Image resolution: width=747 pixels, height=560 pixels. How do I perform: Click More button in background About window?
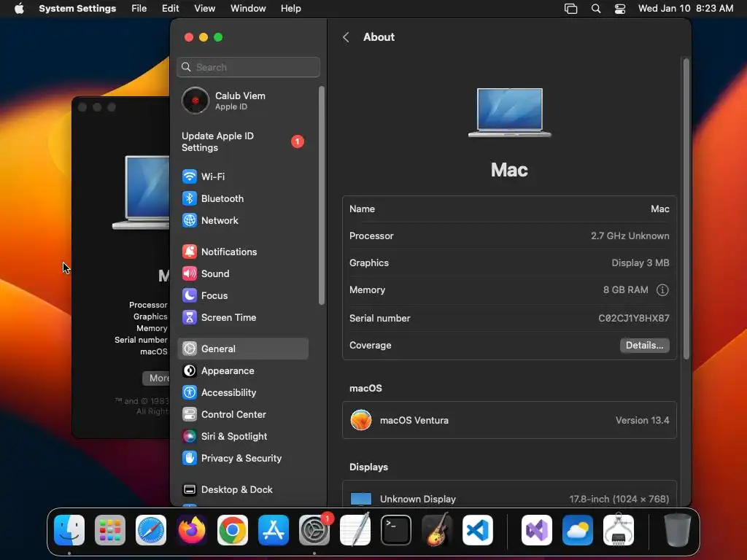point(156,378)
